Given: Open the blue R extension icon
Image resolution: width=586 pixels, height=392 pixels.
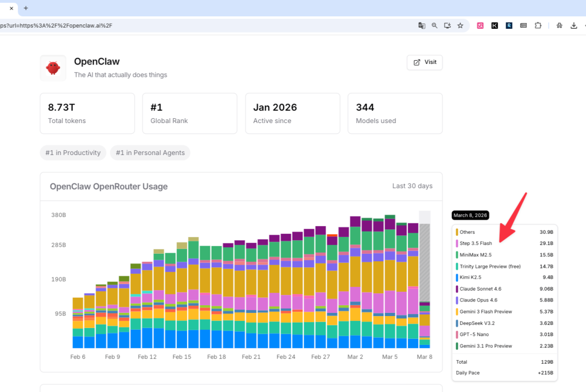Looking at the screenshot, I should (x=509, y=25).
